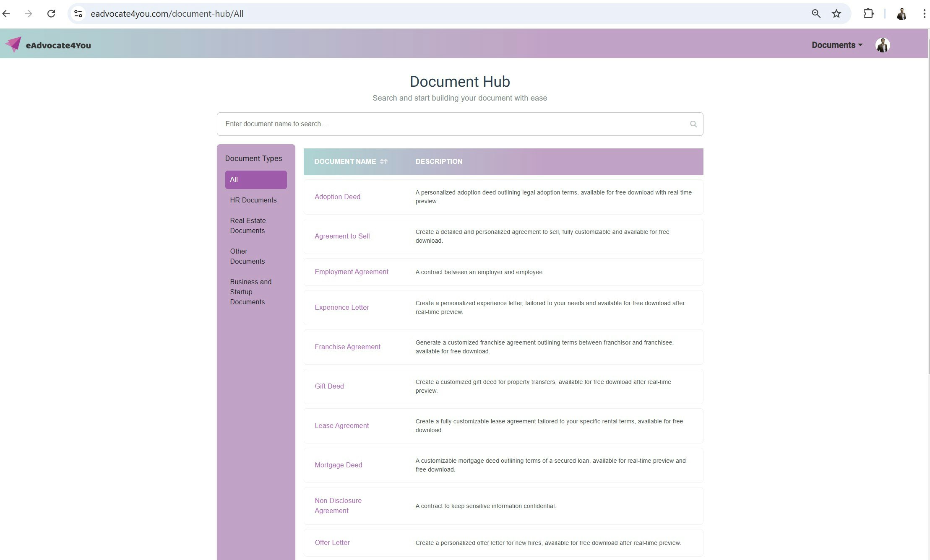This screenshot has height=560, width=930.
Task: Open the user avatar in site header
Action: pos(882,45)
